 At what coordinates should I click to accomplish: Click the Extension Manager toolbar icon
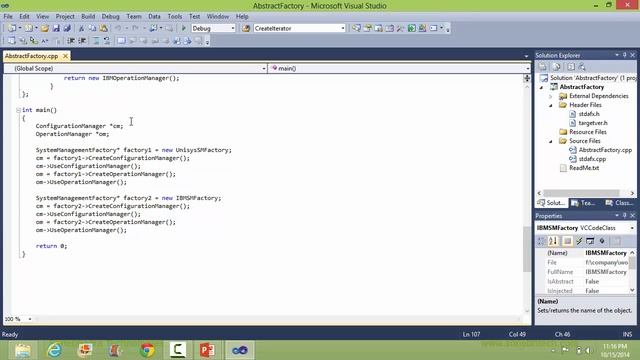pyautogui.click(x=422, y=28)
